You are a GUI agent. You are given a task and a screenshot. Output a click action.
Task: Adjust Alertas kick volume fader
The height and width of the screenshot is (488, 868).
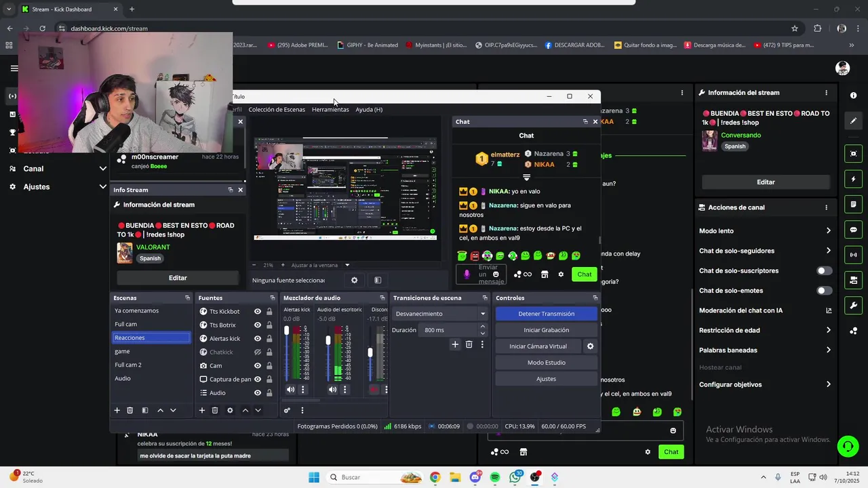(286, 331)
